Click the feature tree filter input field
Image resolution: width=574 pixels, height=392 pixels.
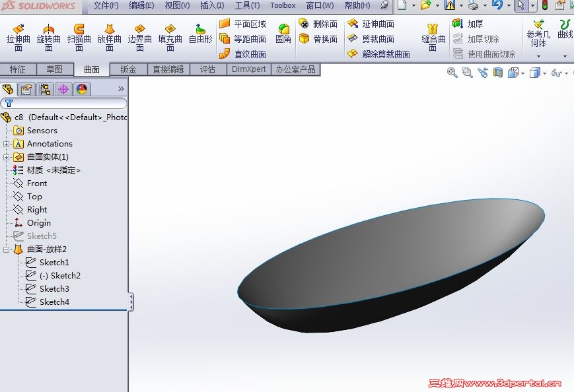coord(63,103)
